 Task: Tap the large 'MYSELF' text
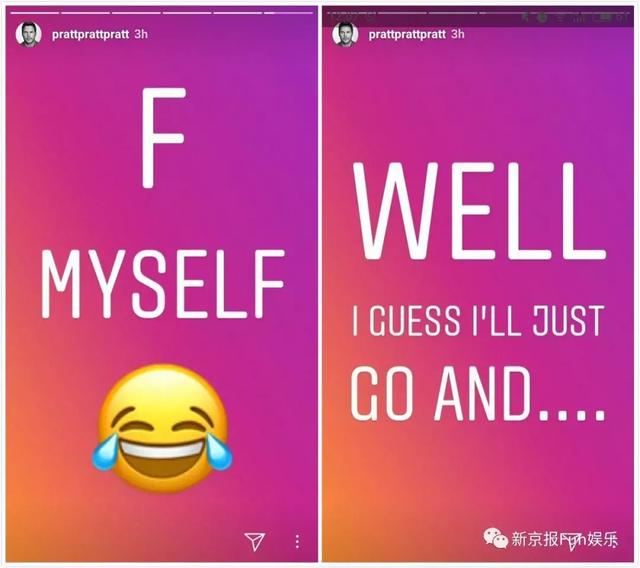click(162, 284)
